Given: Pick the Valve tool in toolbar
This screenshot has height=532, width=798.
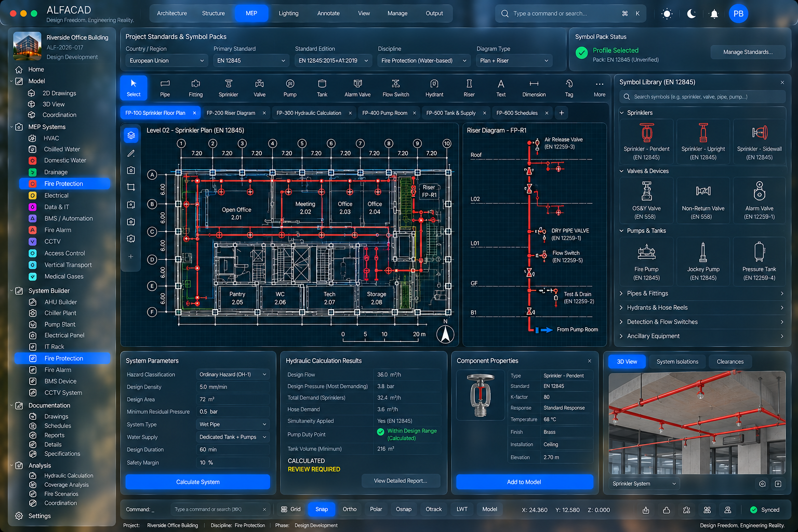Looking at the screenshot, I should pyautogui.click(x=259, y=88).
